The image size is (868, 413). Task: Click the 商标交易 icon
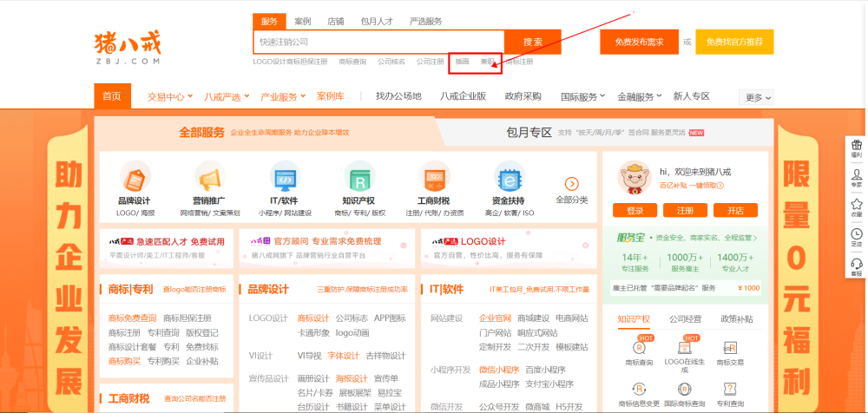coord(730,348)
